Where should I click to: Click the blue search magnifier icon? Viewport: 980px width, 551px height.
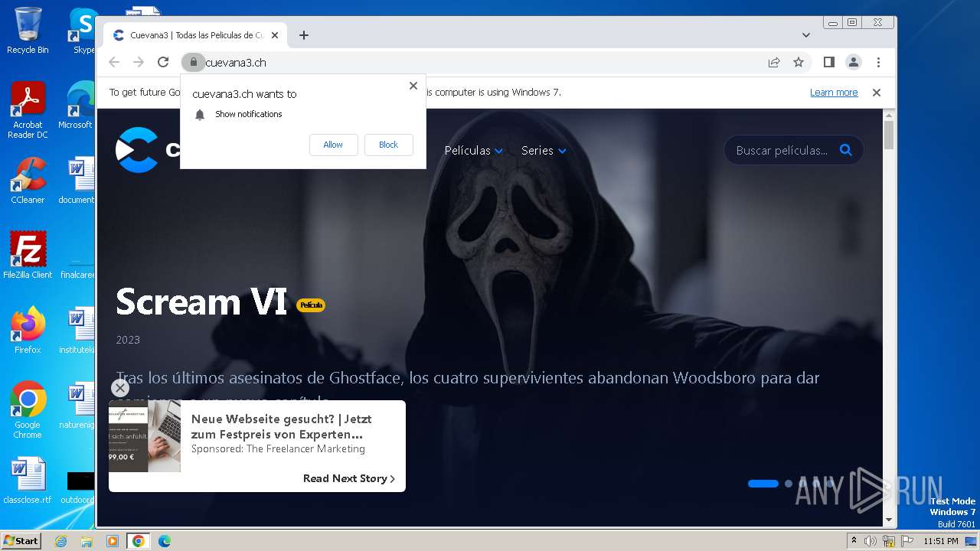[x=846, y=150]
